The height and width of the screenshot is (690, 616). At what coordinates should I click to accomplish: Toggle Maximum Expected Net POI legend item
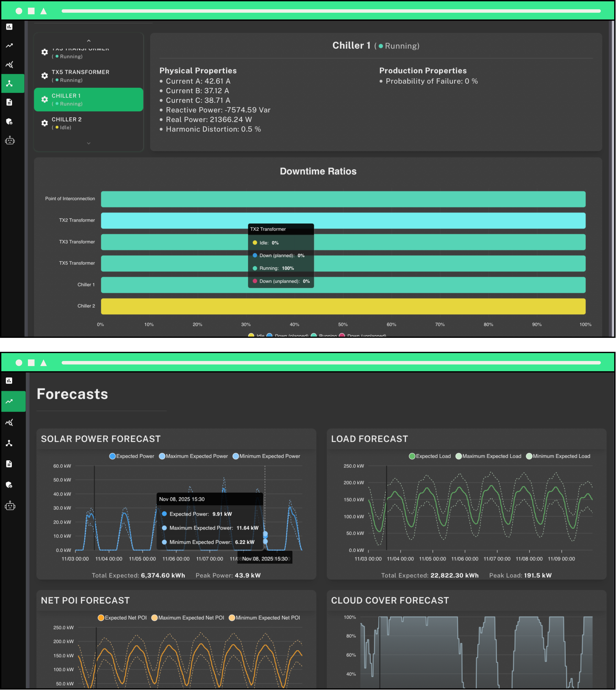(x=187, y=618)
